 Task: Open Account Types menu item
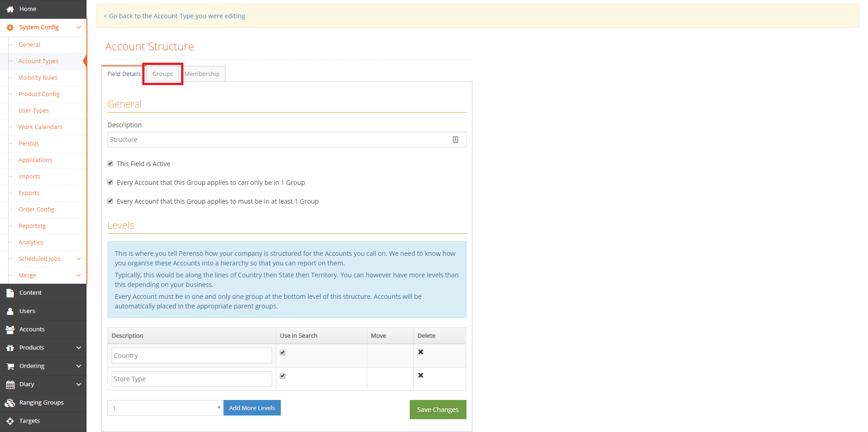tap(38, 61)
